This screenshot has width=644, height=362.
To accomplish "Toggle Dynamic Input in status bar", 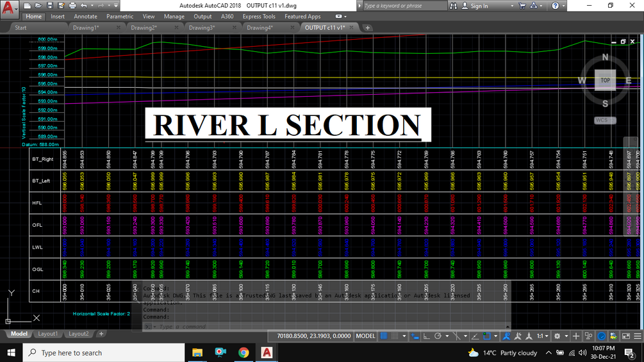I will [x=415, y=336].
